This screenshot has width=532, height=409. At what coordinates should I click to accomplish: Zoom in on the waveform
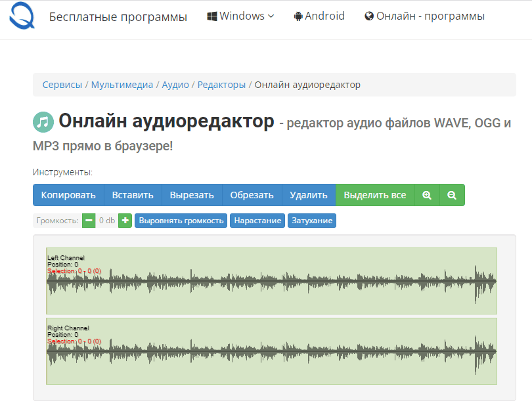[426, 195]
